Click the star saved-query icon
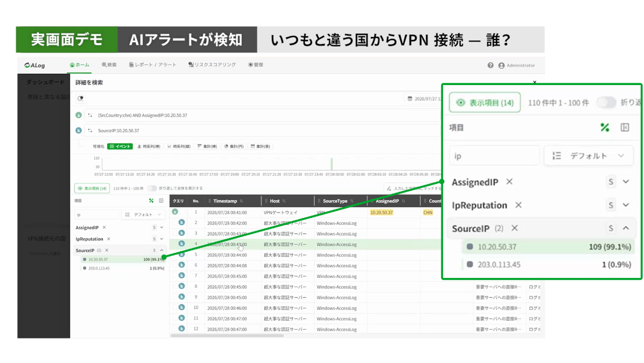This screenshot has width=644, height=363. tap(80, 98)
